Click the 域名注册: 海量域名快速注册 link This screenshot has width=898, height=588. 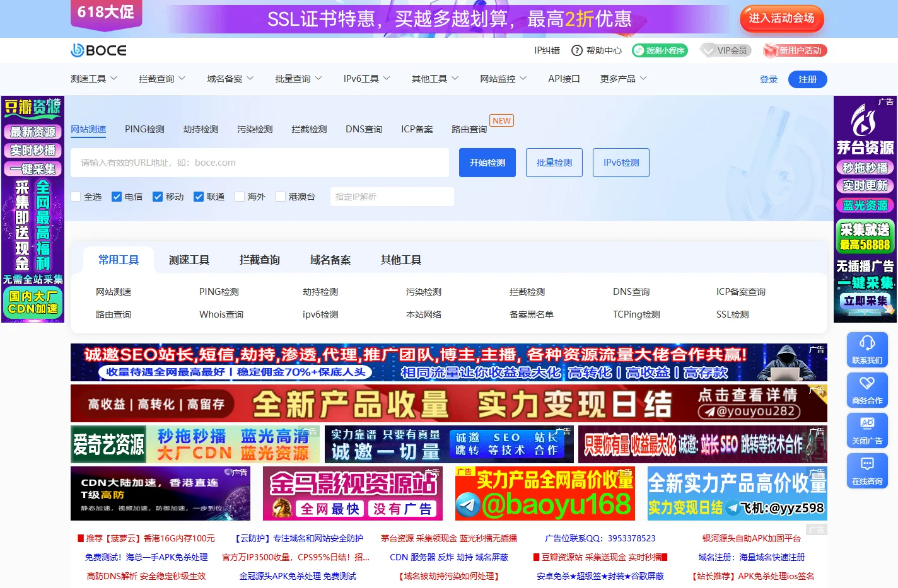[x=752, y=557]
